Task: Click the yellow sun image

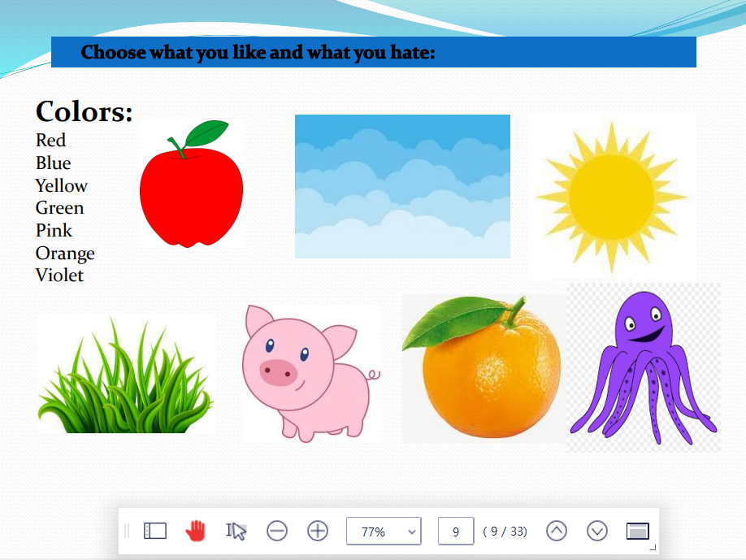Action: pos(611,195)
